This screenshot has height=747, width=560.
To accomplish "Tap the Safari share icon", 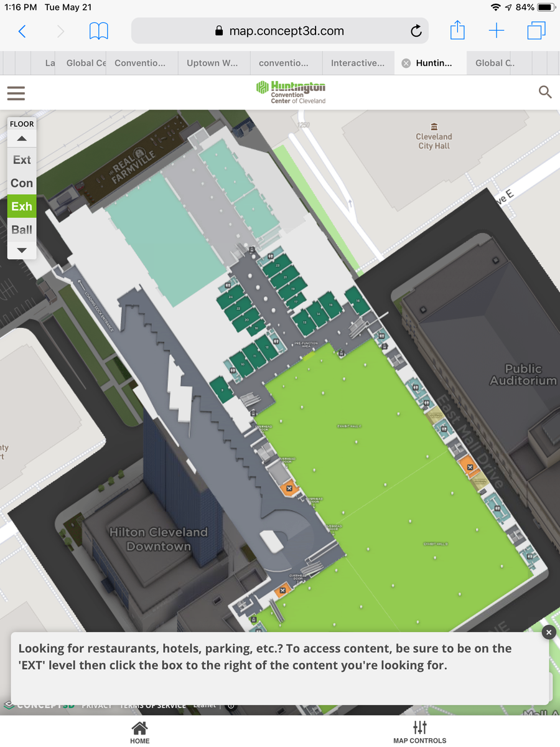I will coord(457,30).
